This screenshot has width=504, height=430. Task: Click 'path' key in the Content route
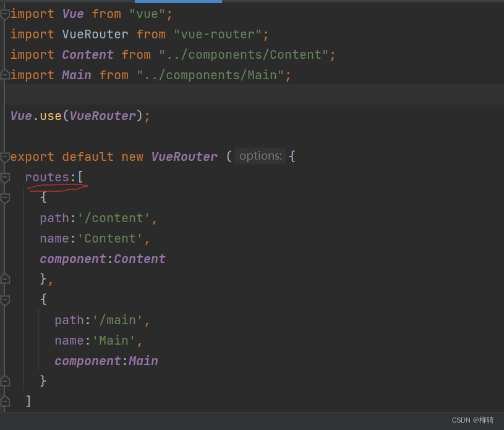(x=54, y=218)
